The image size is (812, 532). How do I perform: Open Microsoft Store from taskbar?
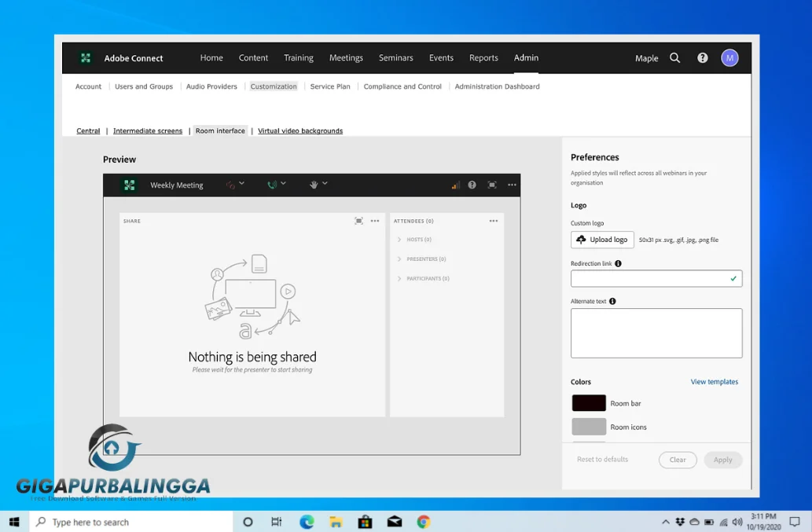[x=365, y=522]
